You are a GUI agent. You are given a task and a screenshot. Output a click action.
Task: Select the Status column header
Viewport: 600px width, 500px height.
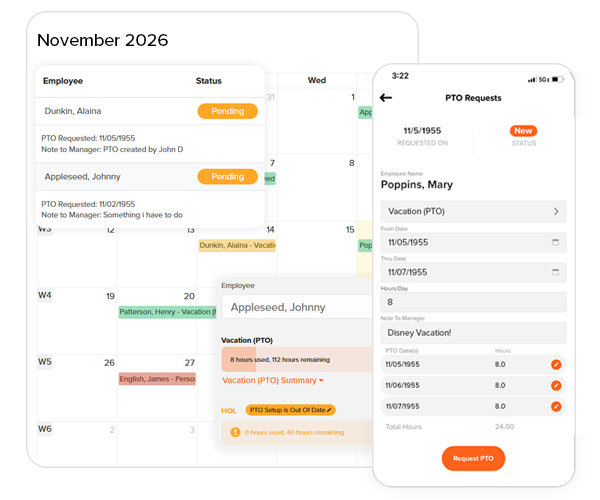point(209,81)
